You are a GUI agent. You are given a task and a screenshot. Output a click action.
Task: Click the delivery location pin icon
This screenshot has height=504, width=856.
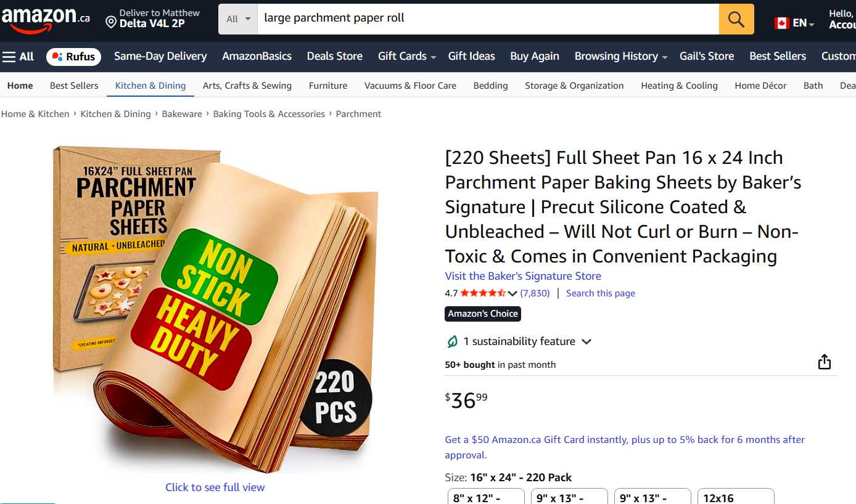111,23
